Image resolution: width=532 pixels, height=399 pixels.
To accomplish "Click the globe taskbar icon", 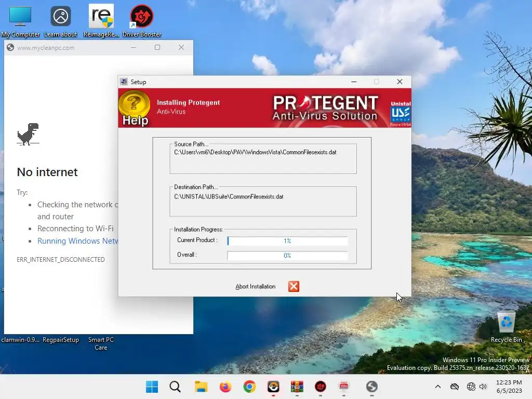I will click(x=372, y=387).
